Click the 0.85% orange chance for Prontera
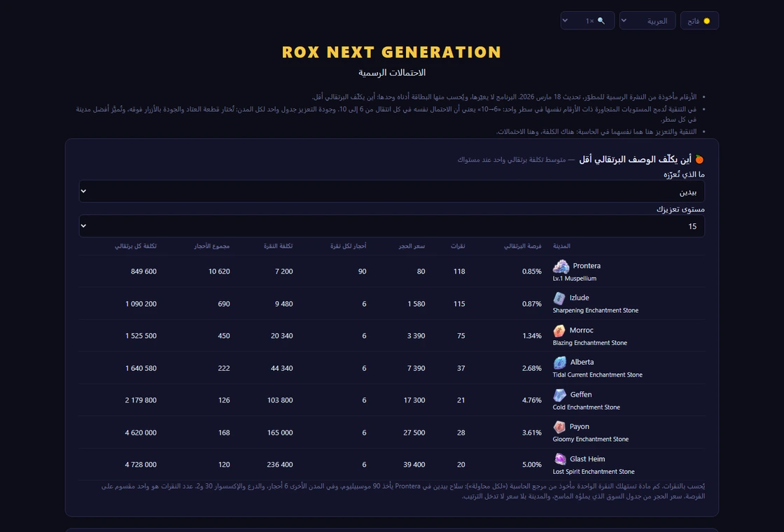The width and height of the screenshot is (784, 532). pyautogui.click(x=531, y=272)
